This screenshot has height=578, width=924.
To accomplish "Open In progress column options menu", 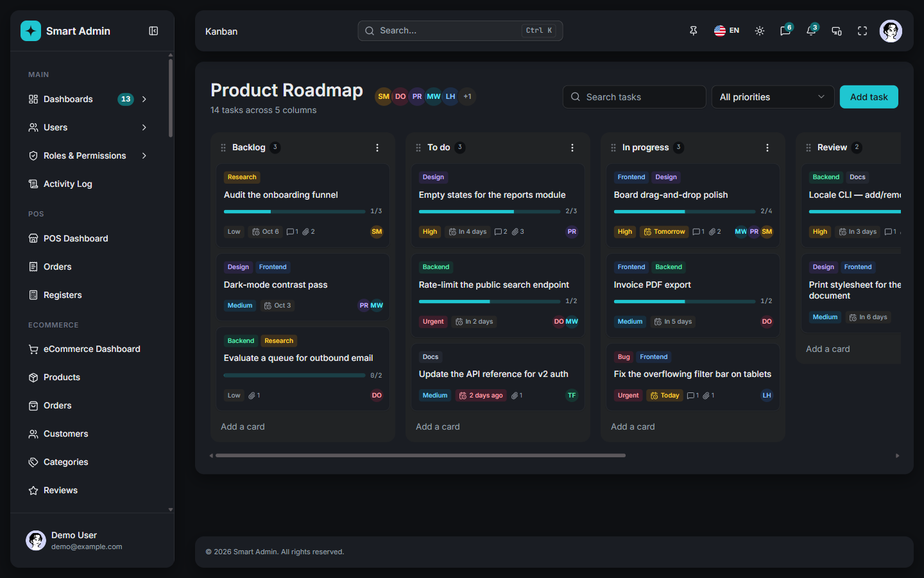I will 767,148.
